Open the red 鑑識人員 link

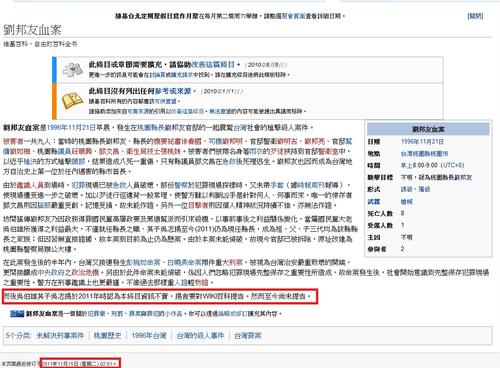coord(30,185)
